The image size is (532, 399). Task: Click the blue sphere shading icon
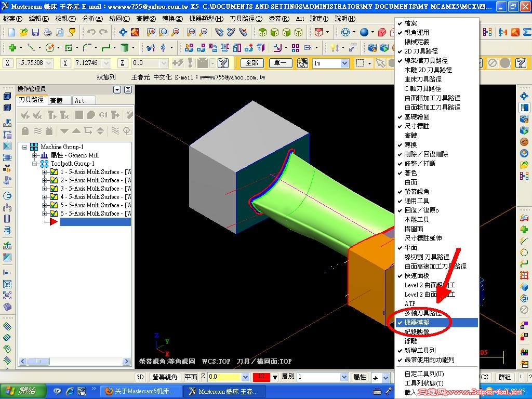click(364, 32)
